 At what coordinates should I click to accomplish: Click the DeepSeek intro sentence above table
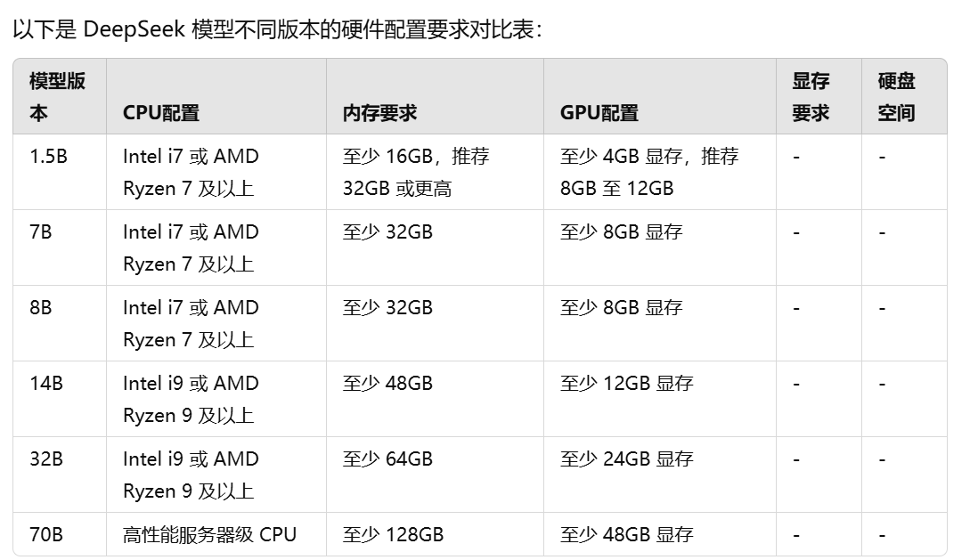click(278, 29)
